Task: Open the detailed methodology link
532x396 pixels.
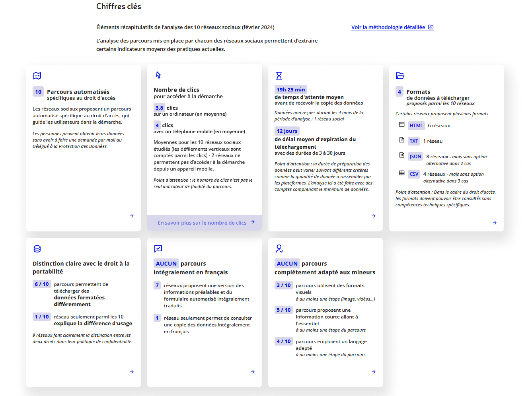Action: [x=392, y=27]
